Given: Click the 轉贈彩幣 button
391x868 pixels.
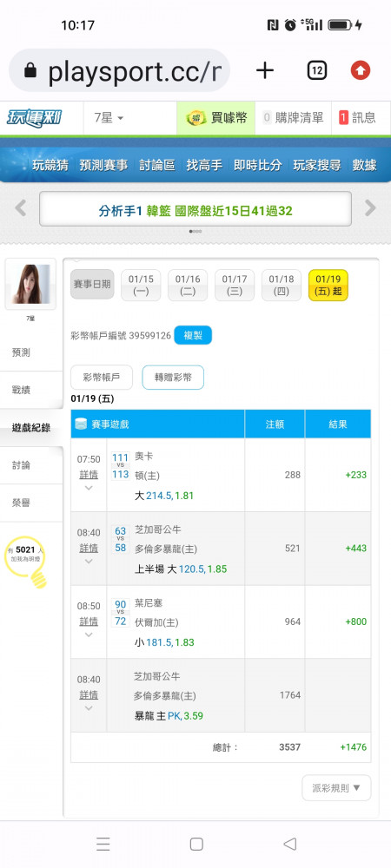Looking at the screenshot, I should tap(173, 378).
